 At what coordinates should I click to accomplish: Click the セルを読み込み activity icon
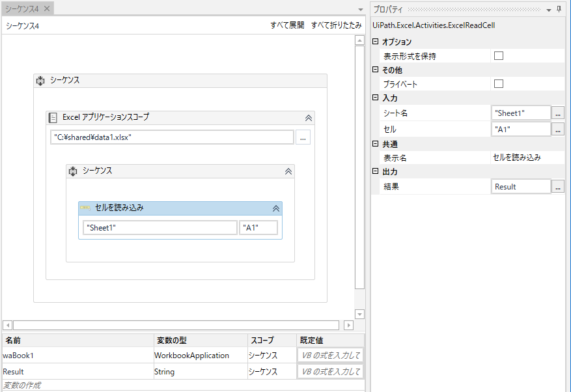tap(85, 208)
